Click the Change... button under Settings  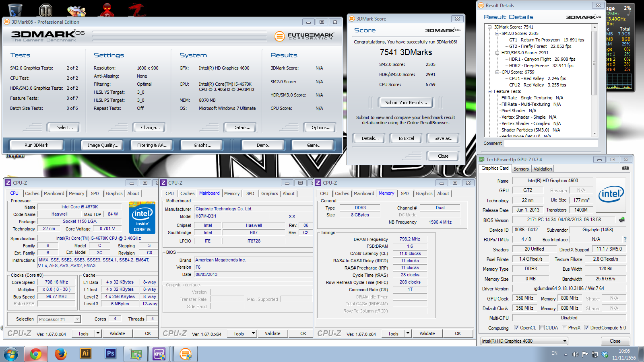point(150,128)
